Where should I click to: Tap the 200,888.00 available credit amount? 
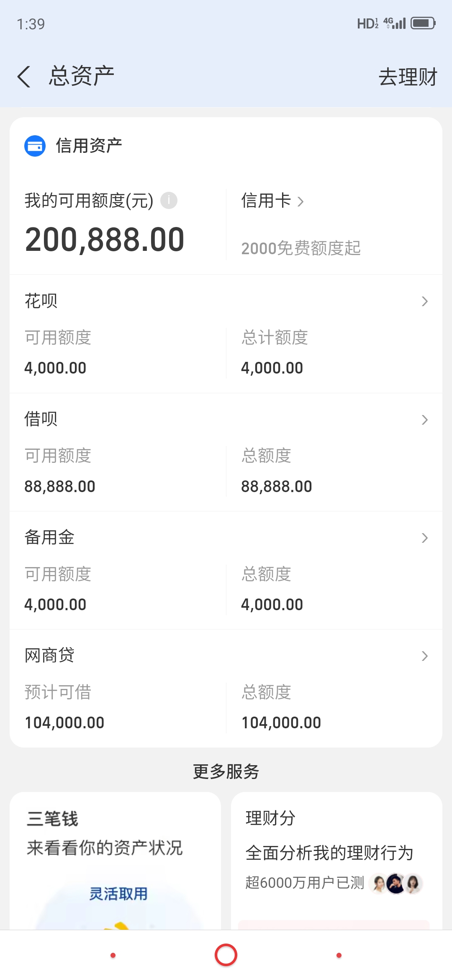tap(105, 240)
